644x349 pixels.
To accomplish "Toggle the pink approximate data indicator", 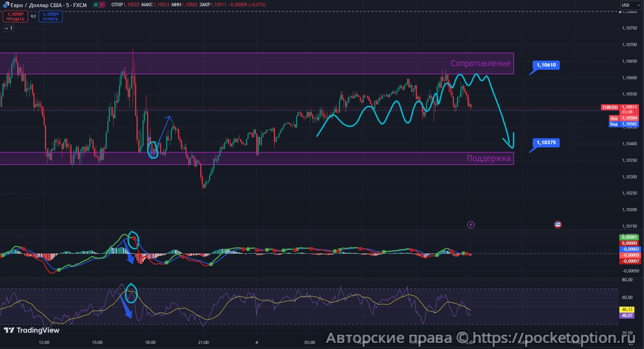I will pyautogui.click(x=103, y=5).
